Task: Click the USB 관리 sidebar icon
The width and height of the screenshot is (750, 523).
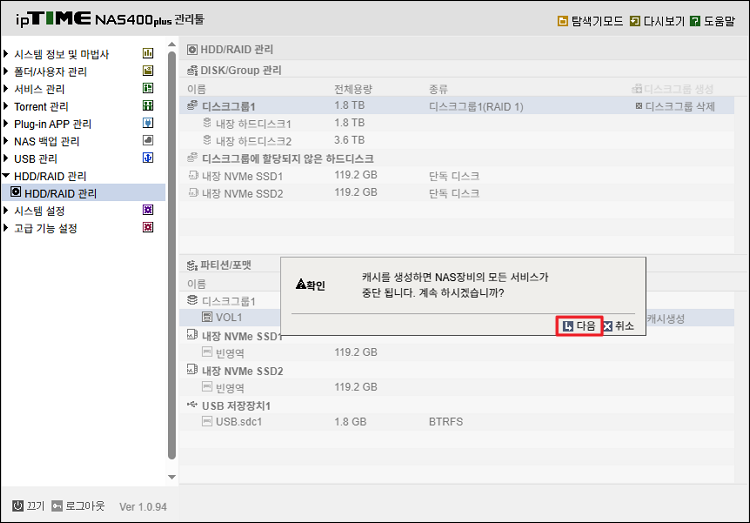Action: (x=148, y=158)
